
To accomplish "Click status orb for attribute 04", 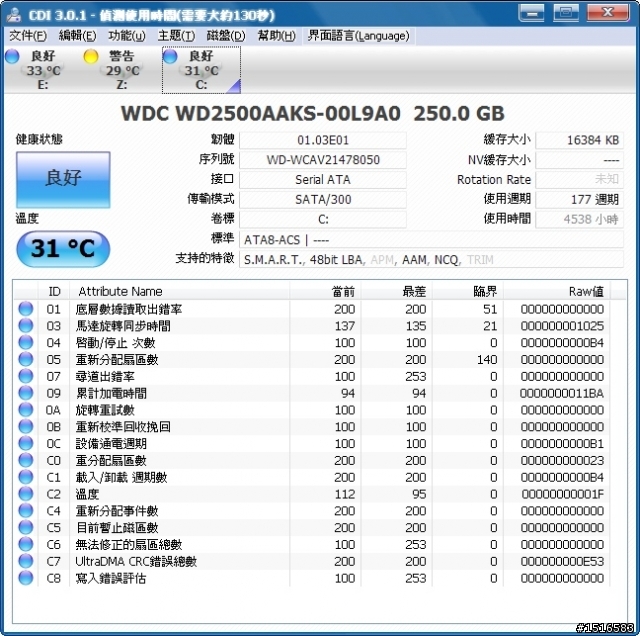I will [x=26, y=342].
